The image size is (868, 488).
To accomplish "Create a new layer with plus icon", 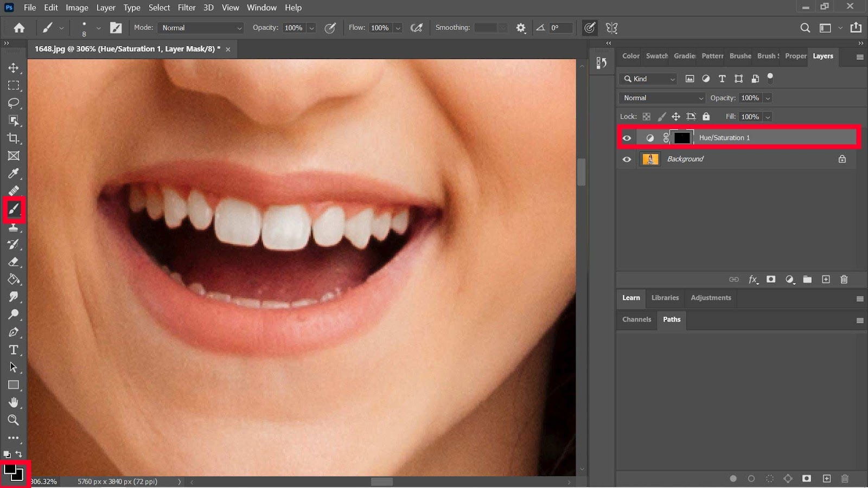I will 826,279.
